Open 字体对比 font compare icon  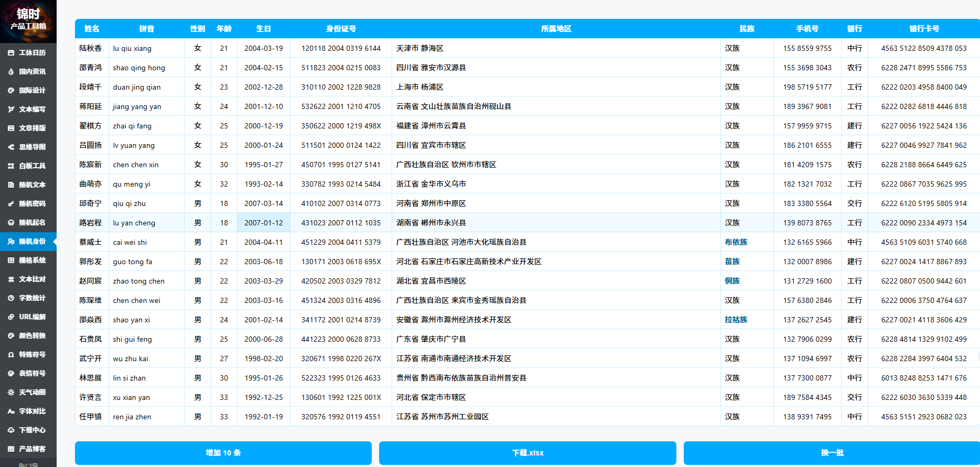click(x=11, y=411)
